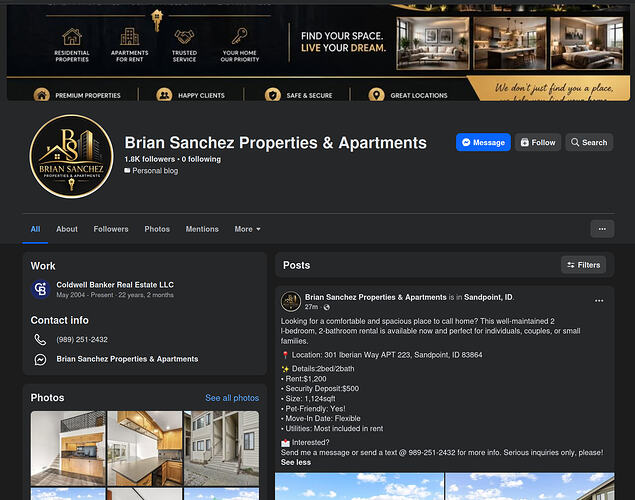Click Great Locations pin badge in cover
The image size is (635, 500).
coord(377,95)
